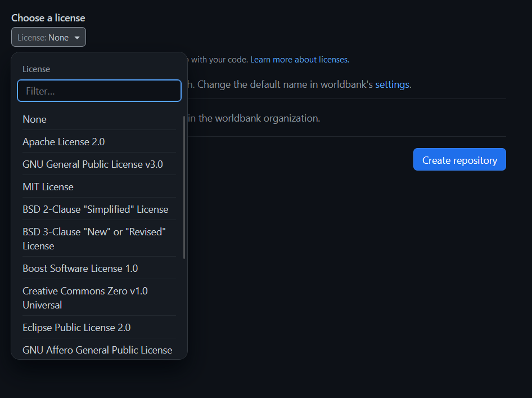Choose GNU Affero General Public License
Image resolution: width=532 pixels, height=398 pixels.
tap(97, 350)
